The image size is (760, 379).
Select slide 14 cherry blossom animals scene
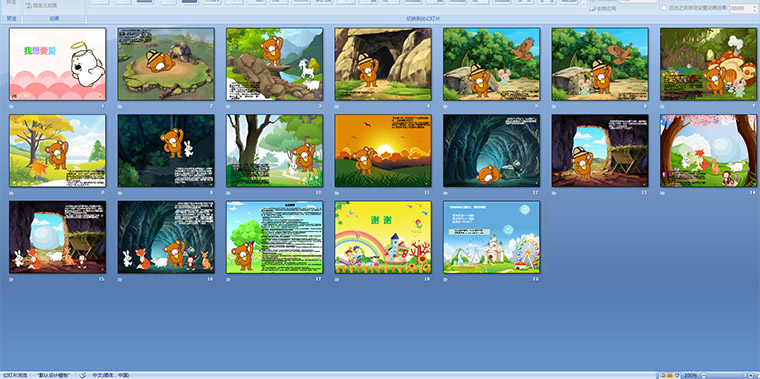pos(709,151)
